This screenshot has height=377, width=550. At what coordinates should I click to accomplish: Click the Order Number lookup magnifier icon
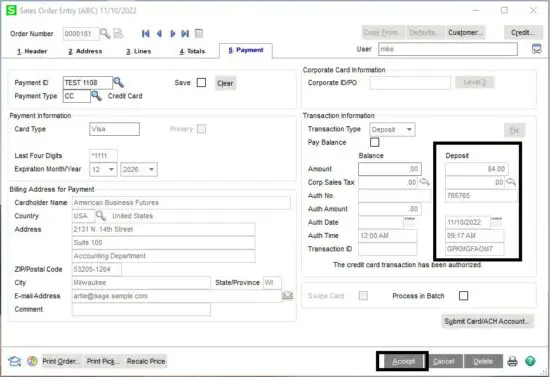tap(105, 34)
